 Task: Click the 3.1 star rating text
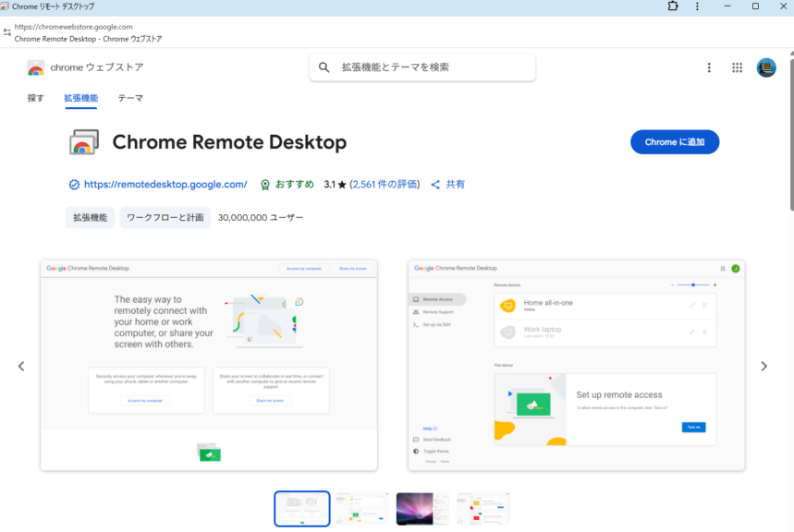click(x=336, y=185)
